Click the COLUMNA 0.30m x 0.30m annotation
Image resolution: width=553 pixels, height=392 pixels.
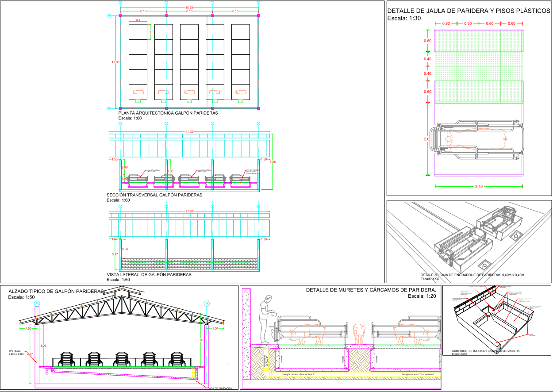[16, 353]
